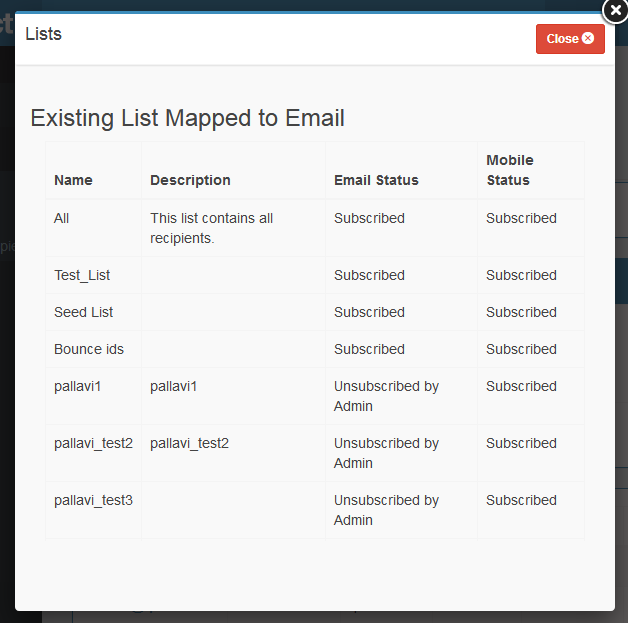
Task: Click the circular X icon at modal corner
Action: pos(615,11)
